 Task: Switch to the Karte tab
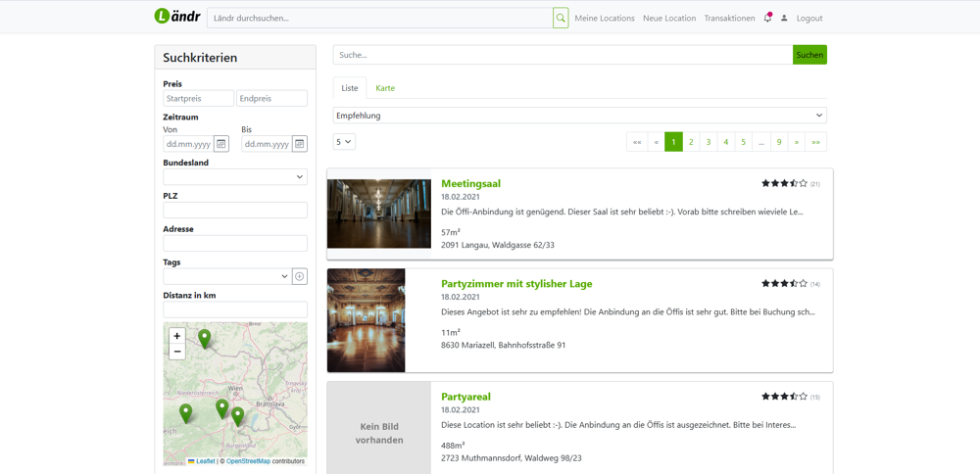[385, 88]
